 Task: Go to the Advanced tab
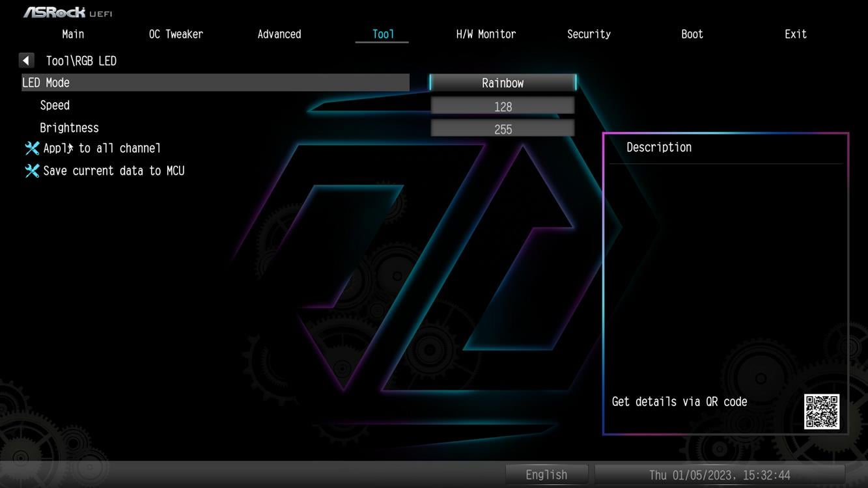(x=279, y=34)
